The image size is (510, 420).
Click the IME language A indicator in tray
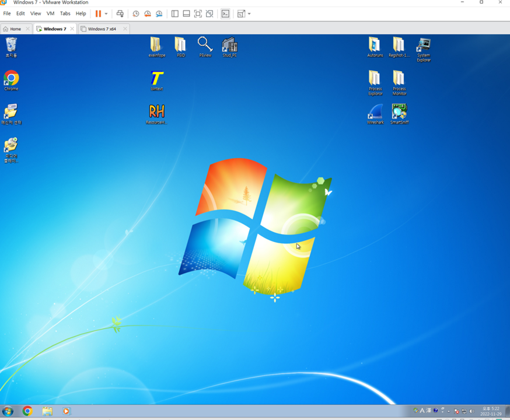422,411
